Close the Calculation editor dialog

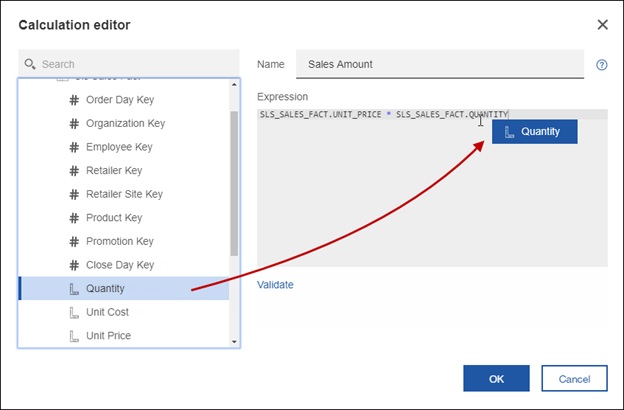[603, 25]
